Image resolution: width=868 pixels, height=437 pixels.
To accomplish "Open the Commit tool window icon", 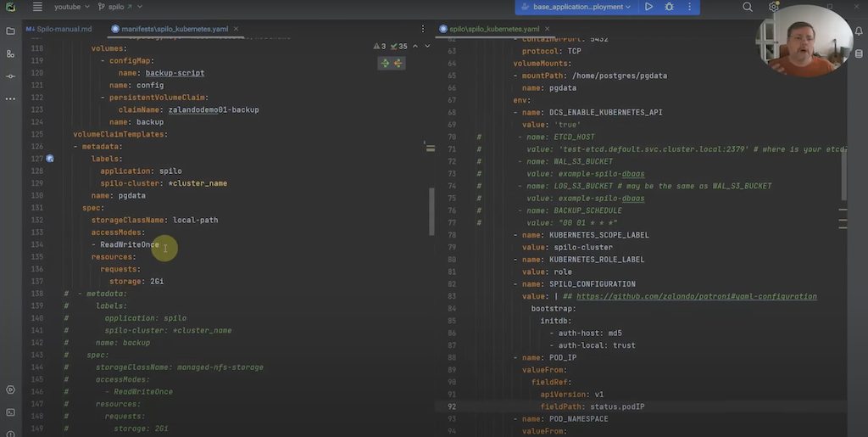I will (10, 76).
